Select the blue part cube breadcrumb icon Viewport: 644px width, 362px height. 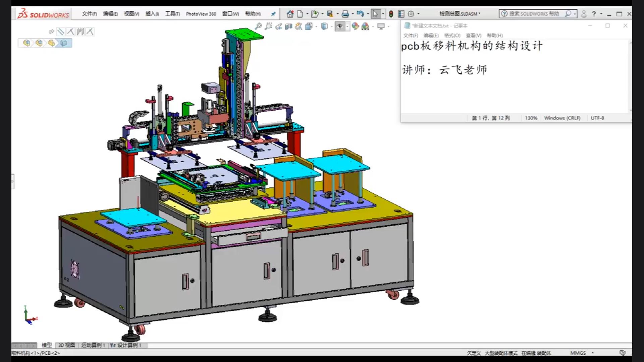point(64,43)
